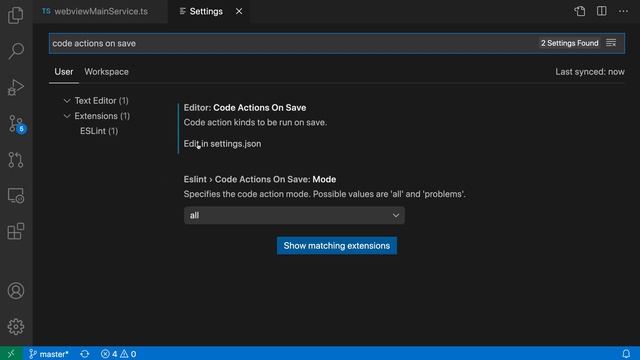Viewport: 640px width, 360px height.
Task: Open the More Actions ellipsis menu
Action: coord(623,11)
